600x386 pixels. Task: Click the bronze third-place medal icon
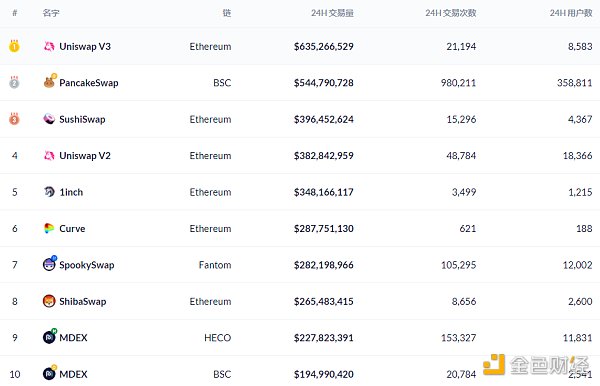click(14, 119)
